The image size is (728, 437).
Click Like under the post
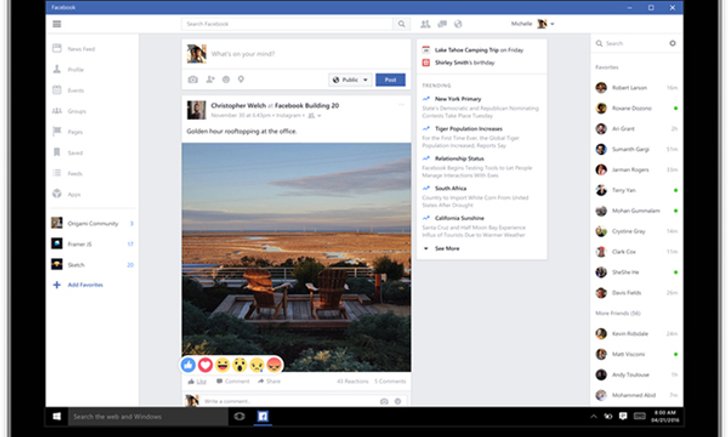click(197, 381)
